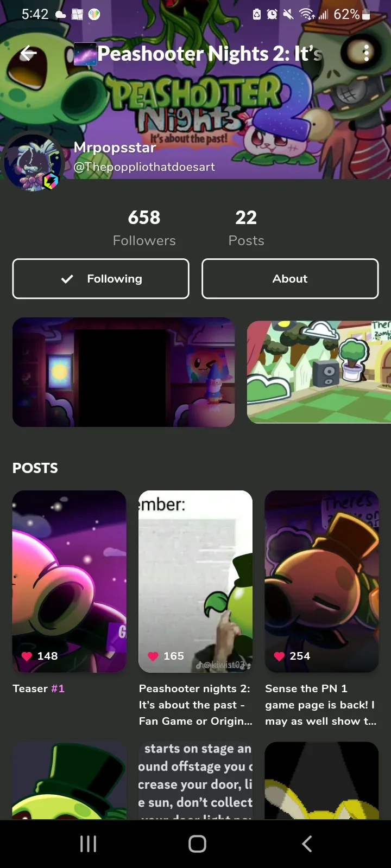Open the three-dot overflow menu
Image resolution: width=391 pixels, height=868 pixels.
point(366,53)
